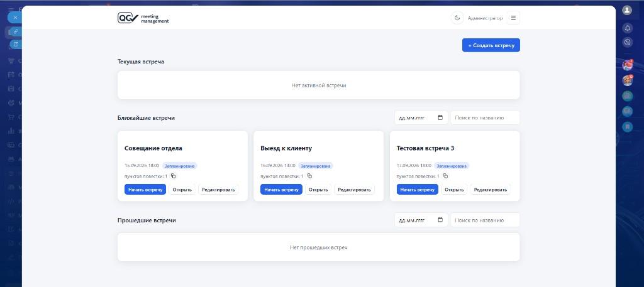Open the calendar picker in the Прошедшие встречи date filter

pos(440,220)
